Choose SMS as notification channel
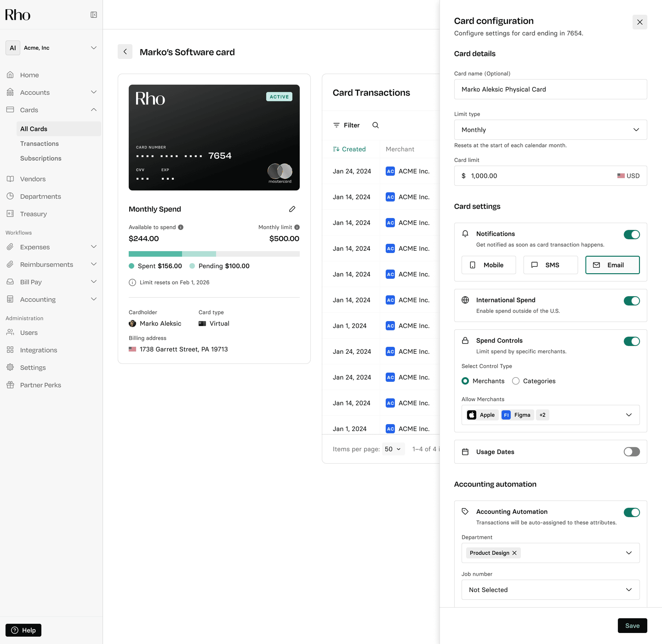 pos(550,265)
